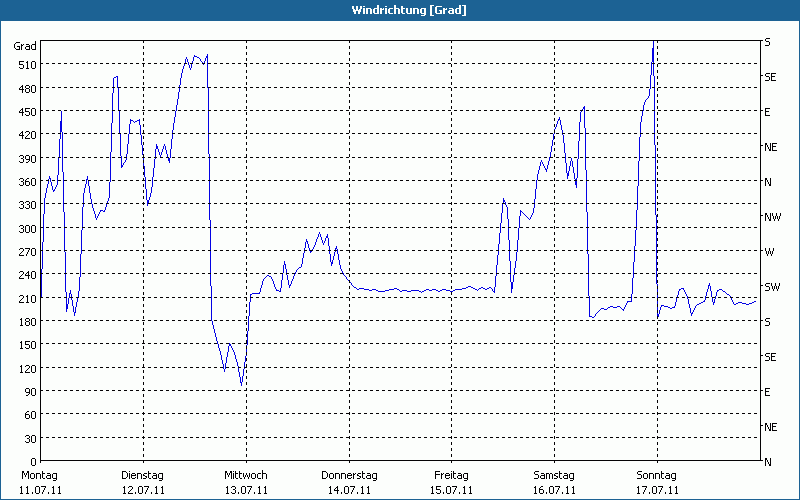Select the E compass label level with 450
The image size is (800, 500).
point(767,112)
